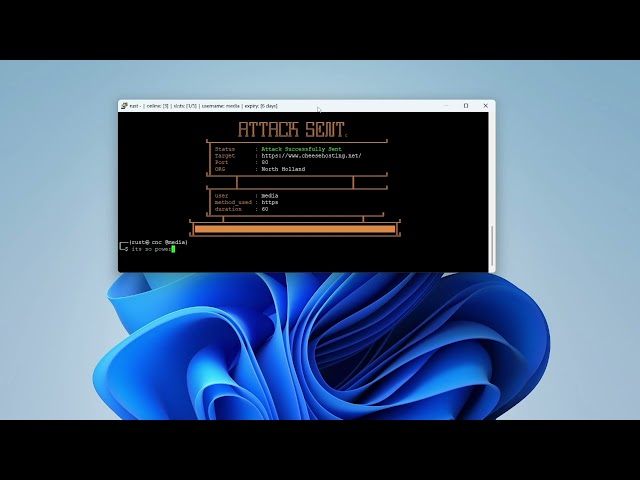Click the '(rust@ cnc @media)' prompt line
The height and width of the screenshot is (480, 640).
click(x=158, y=242)
